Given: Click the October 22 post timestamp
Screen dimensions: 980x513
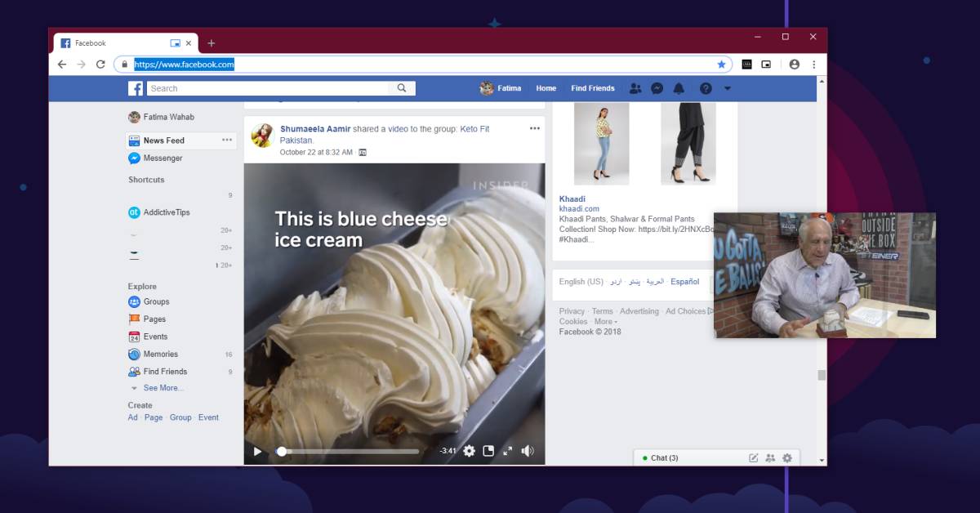Looking at the screenshot, I should 316,153.
